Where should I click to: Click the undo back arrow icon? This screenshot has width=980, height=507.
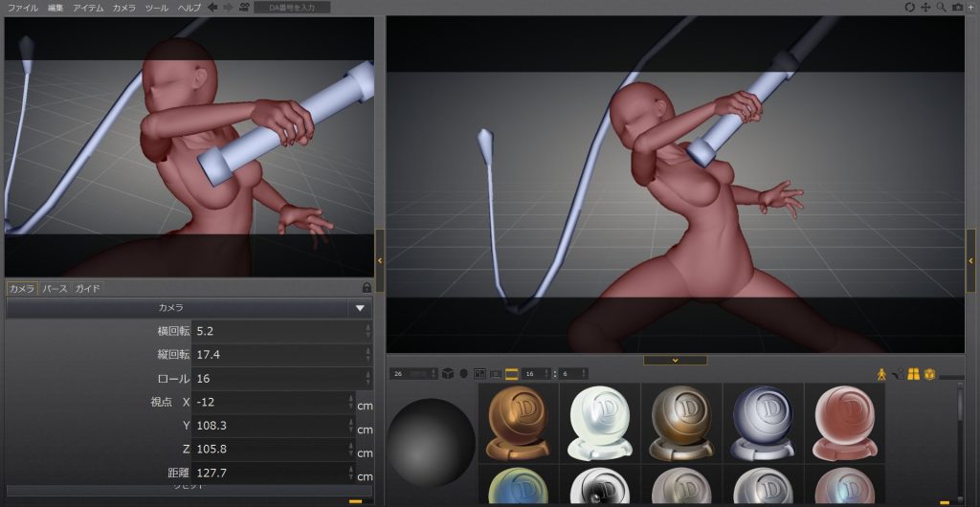tap(212, 8)
